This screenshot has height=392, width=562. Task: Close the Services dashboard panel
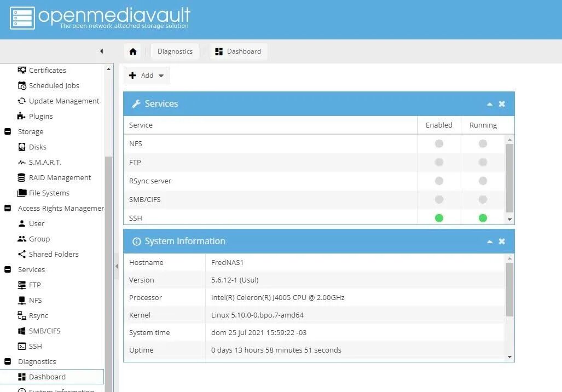click(502, 103)
